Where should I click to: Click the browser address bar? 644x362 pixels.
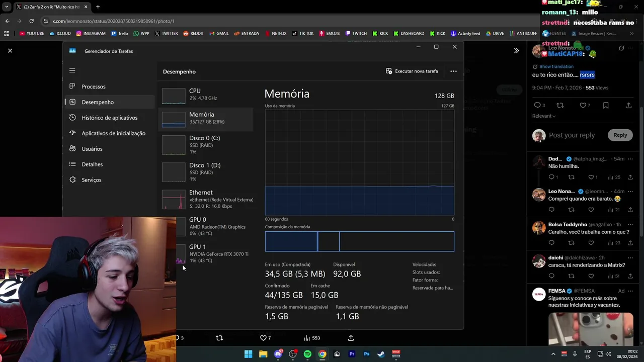282,21
